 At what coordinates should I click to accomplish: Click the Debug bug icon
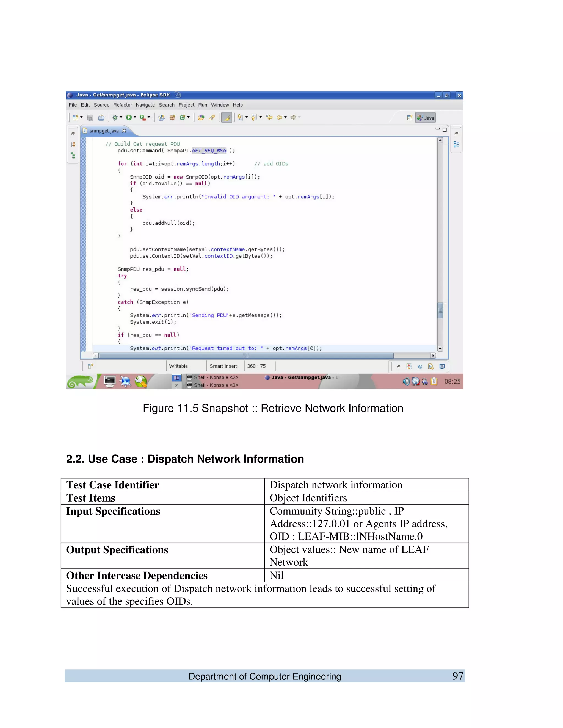coord(115,117)
